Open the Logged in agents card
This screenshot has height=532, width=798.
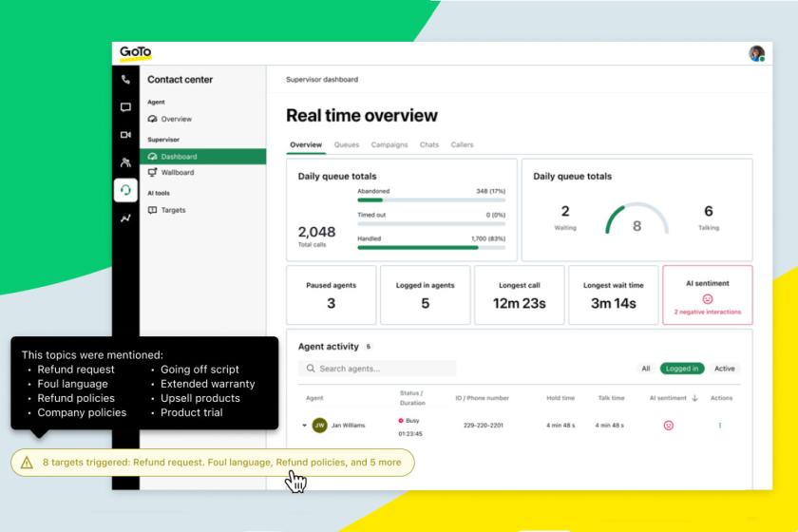pos(425,294)
